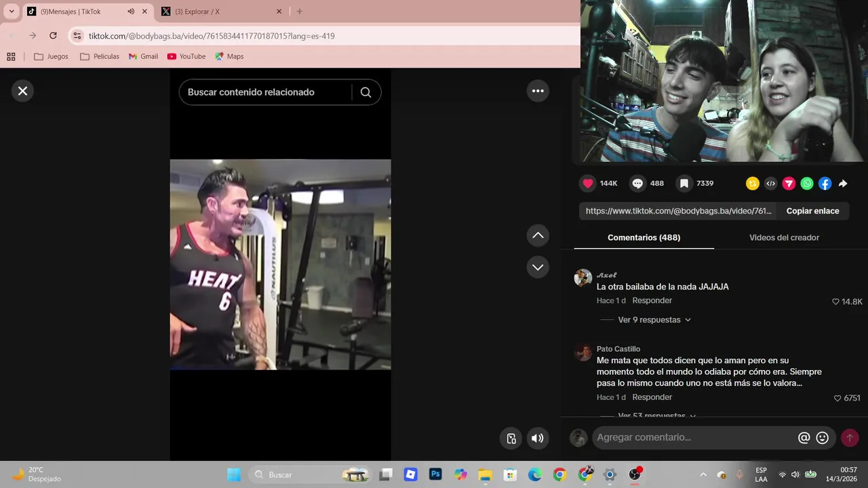Open the YouTube bookmark
868x488 pixels.
click(186, 56)
